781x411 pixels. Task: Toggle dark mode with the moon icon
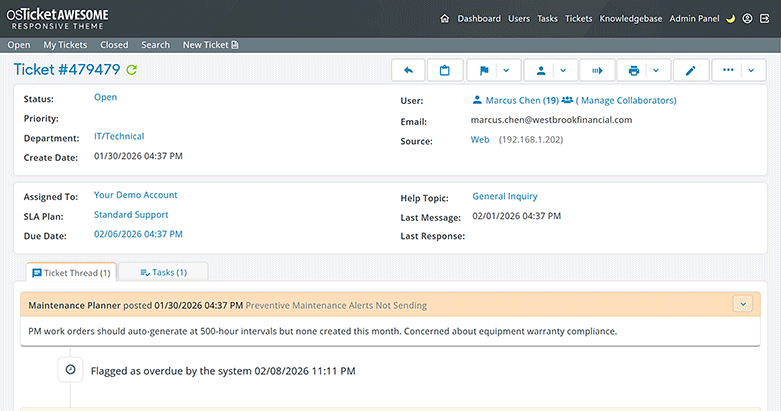click(730, 18)
